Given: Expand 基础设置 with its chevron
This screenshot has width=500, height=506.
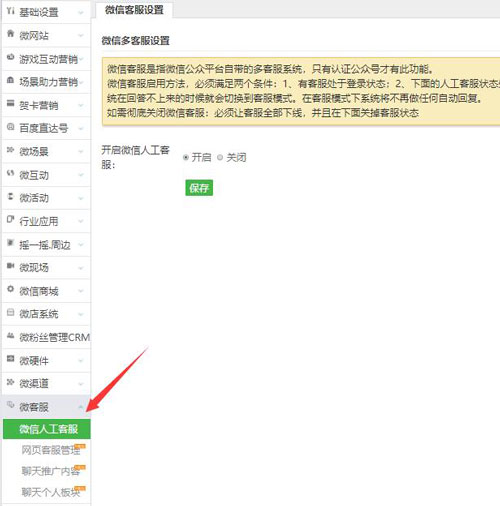Looking at the screenshot, I should [81, 13].
